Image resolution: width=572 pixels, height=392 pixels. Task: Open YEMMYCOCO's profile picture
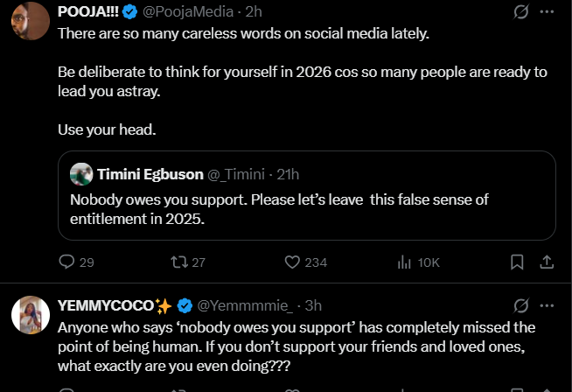(30, 315)
